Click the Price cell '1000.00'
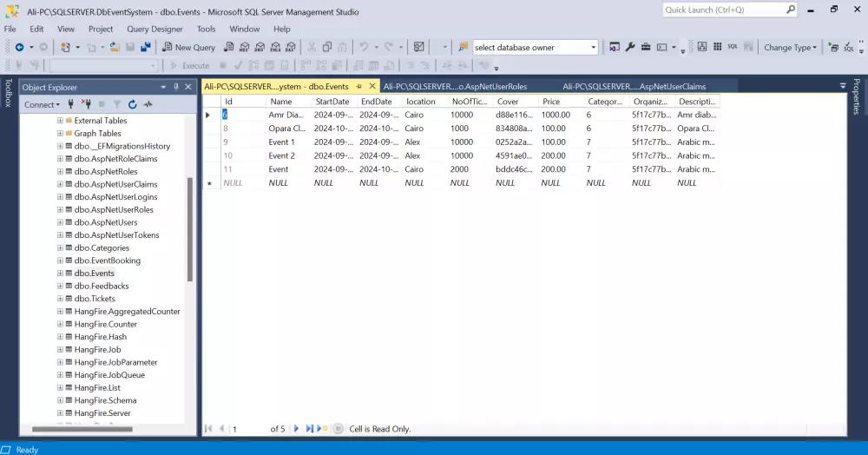 point(561,115)
